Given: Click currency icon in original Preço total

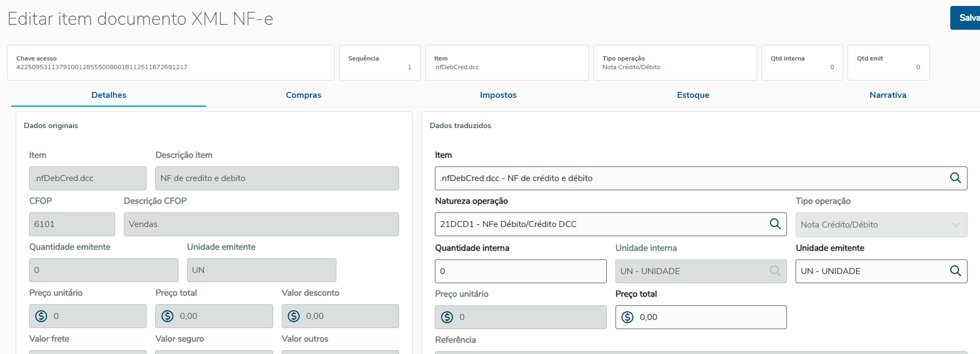Looking at the screenshot, I should (x=168, y=316).
